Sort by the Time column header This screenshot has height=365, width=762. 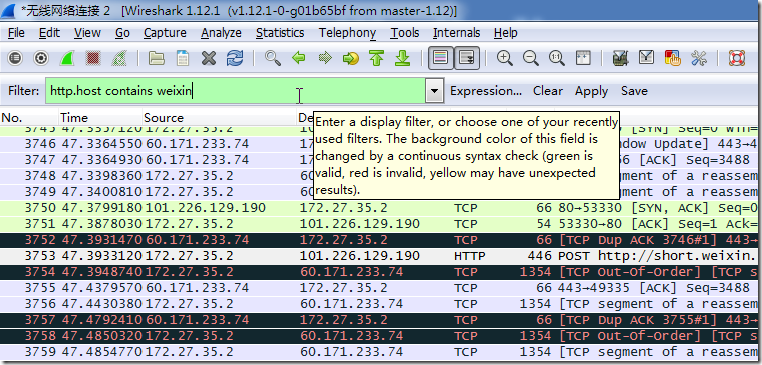pos(101,118)
